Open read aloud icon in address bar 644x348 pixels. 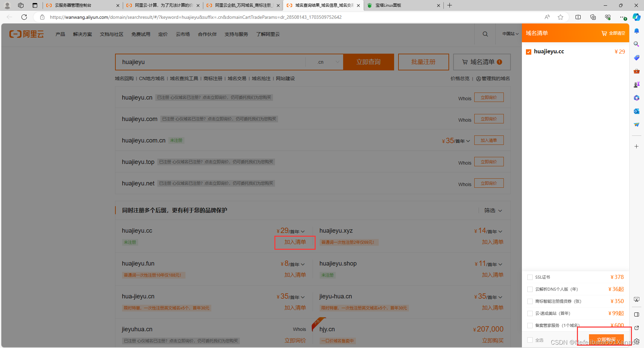point(547,17)
